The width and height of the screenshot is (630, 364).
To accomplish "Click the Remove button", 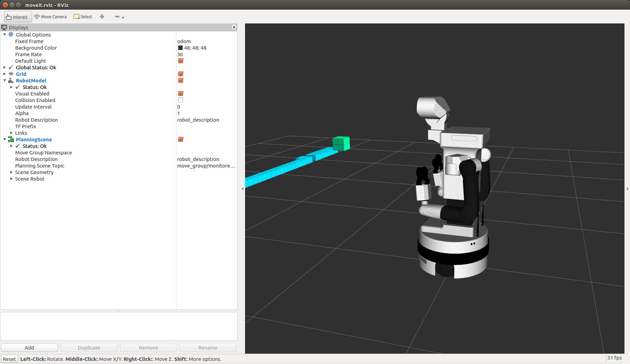I will click(x=149, y=347).
